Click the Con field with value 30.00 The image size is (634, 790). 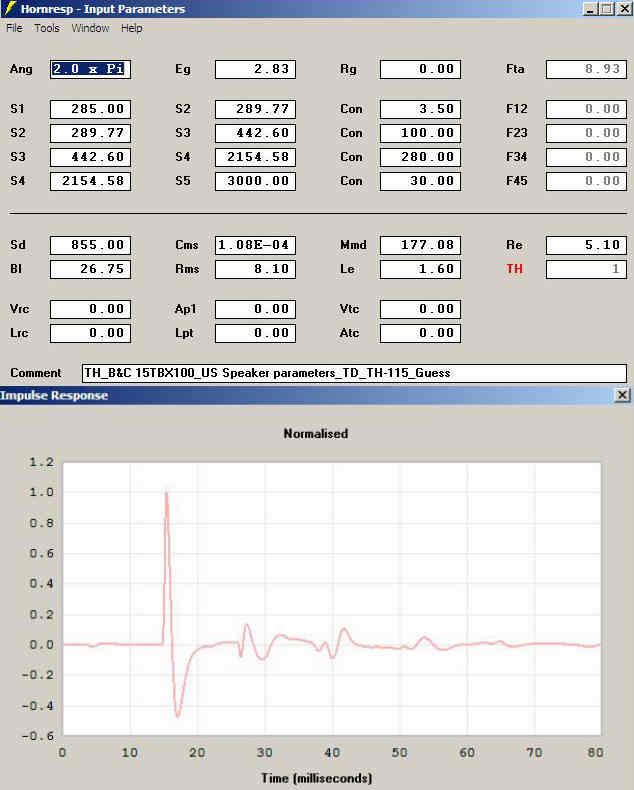tap(420, 181)
